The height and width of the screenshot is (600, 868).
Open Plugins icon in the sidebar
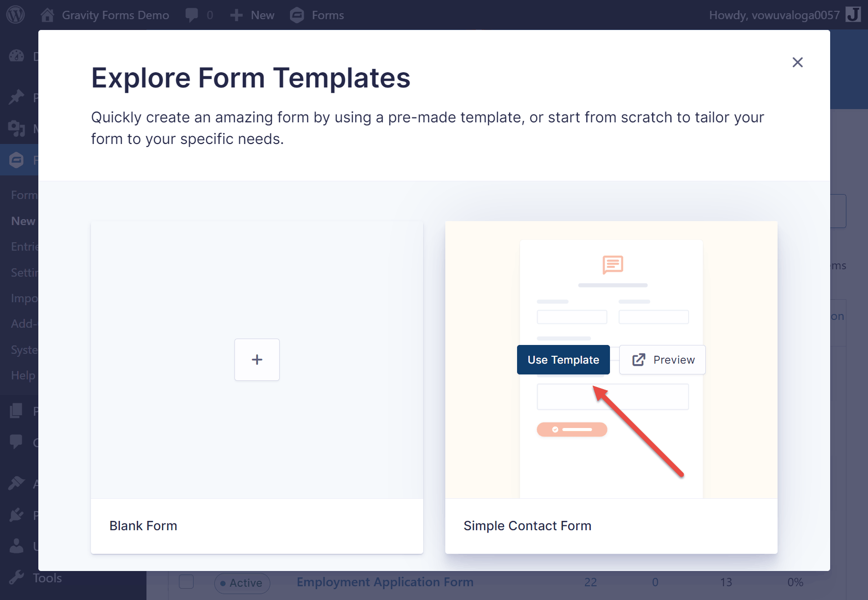click(x=16, y=514)
